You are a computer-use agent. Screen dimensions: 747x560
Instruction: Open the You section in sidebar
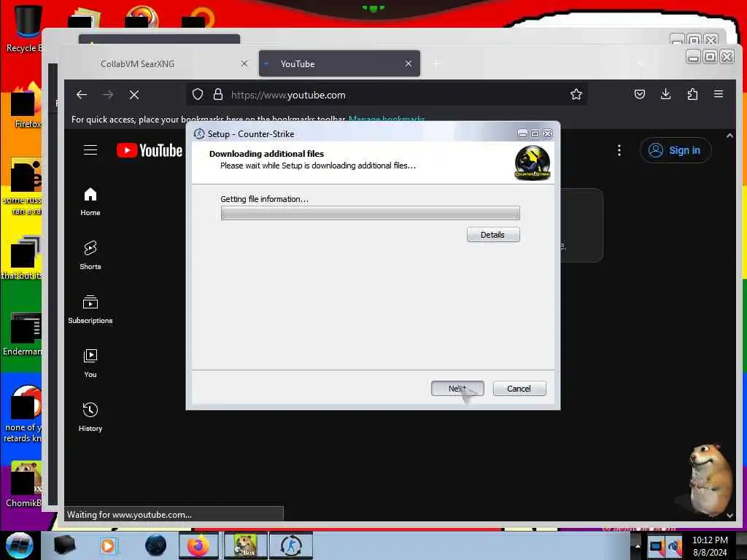point(90,363)
